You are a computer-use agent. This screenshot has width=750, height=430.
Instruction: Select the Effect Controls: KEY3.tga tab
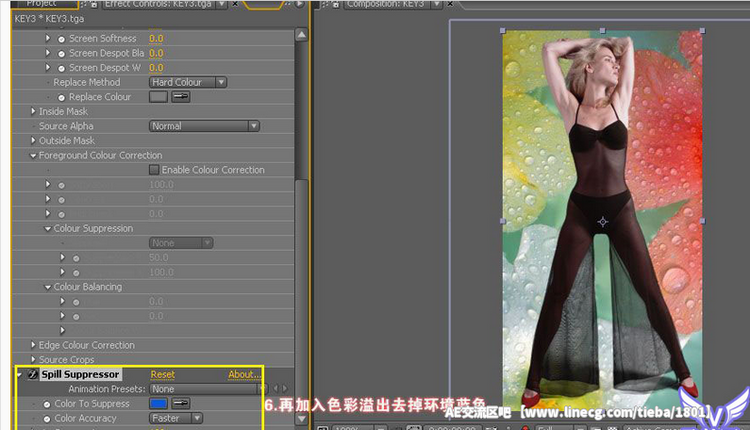point(158,4)
